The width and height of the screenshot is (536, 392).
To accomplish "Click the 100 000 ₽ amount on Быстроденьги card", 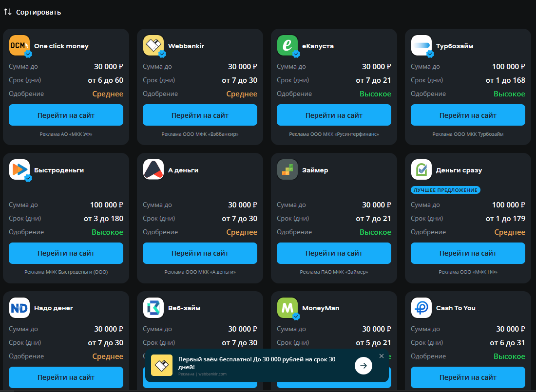I will tap(107, 205).
